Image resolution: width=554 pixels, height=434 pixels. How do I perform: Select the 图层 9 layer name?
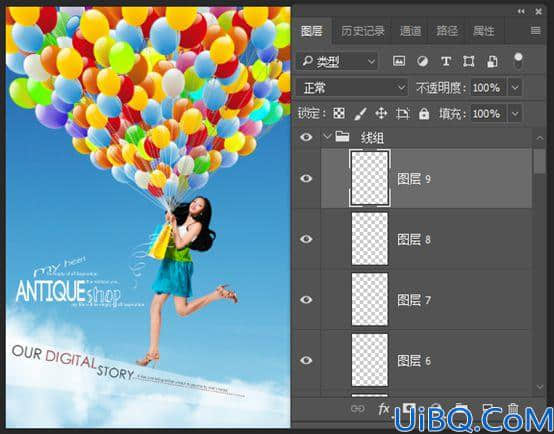click(414, 179)
